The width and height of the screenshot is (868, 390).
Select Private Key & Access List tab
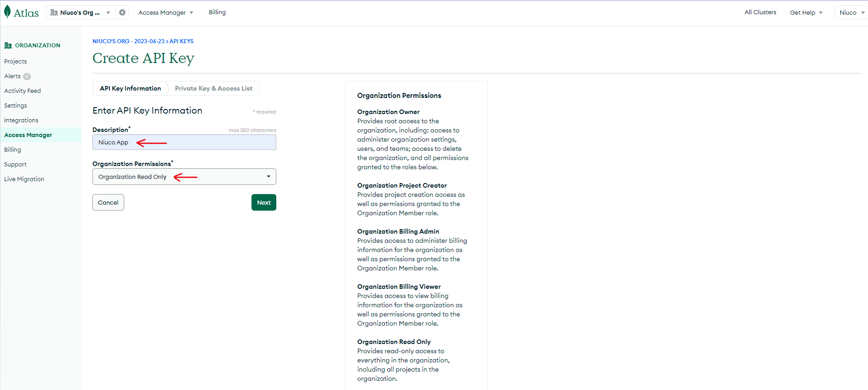pyautogui.click(x=213, y=88)
